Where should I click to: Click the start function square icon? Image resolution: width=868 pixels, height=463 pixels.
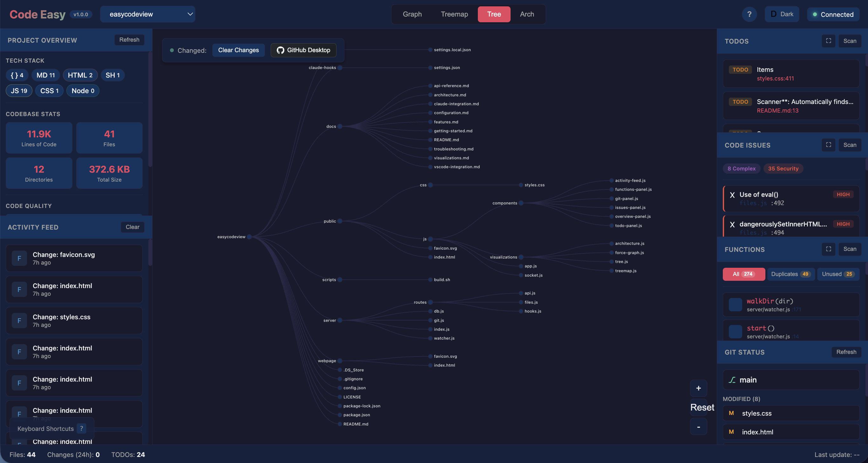735,331
